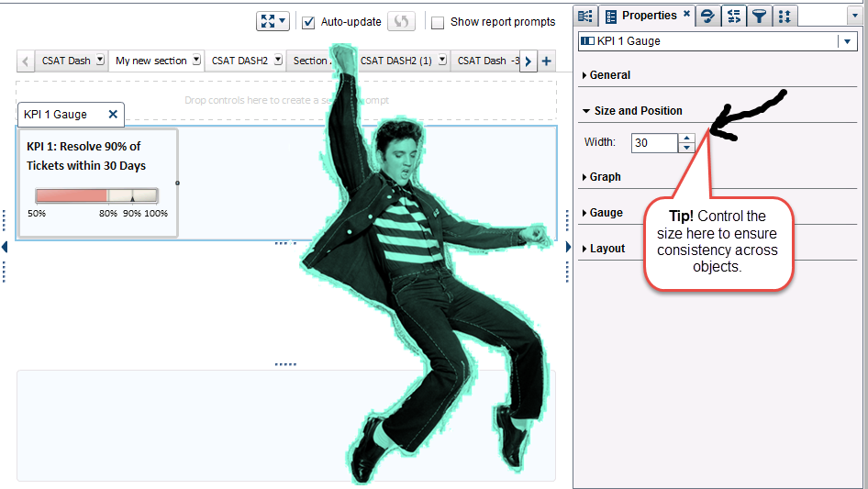This screenshot has height=489, width=868.
Task: Switch to My new section tab
Action: click(151, 61)
